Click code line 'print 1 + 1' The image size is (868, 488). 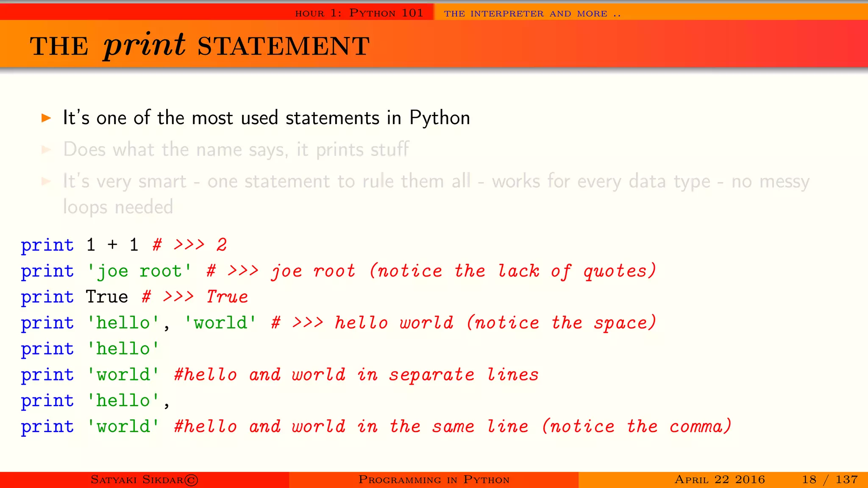click(80, 245)
